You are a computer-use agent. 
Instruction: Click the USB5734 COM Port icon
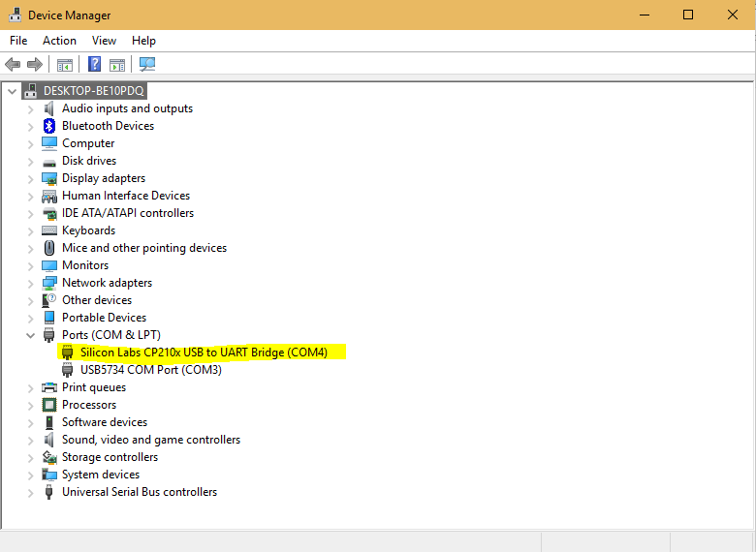click(68, 369)
